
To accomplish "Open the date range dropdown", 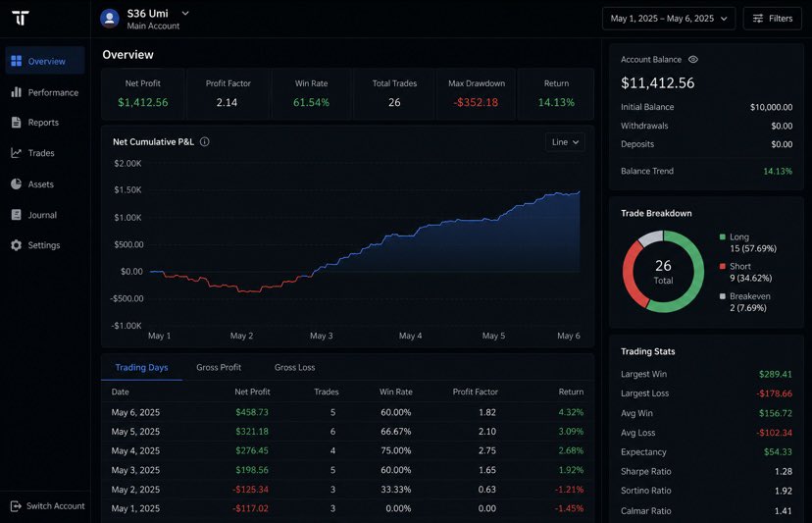I will pos(669,18).
